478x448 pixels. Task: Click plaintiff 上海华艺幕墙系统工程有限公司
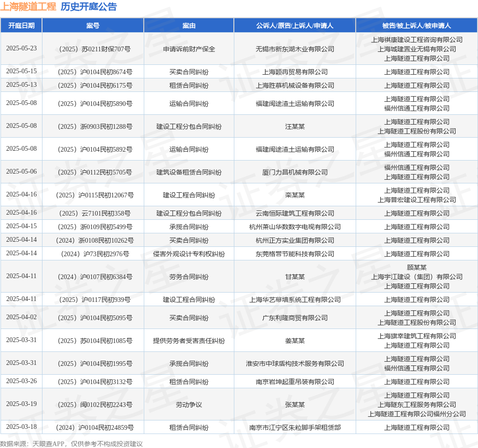coord(295,300)
